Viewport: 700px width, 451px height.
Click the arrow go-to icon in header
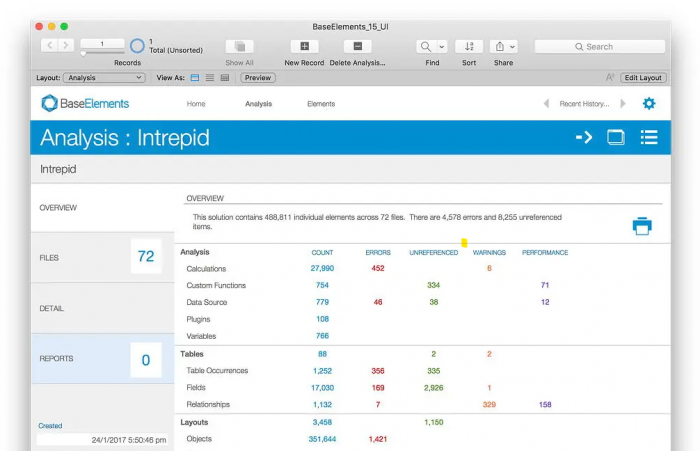pos(584,137)
